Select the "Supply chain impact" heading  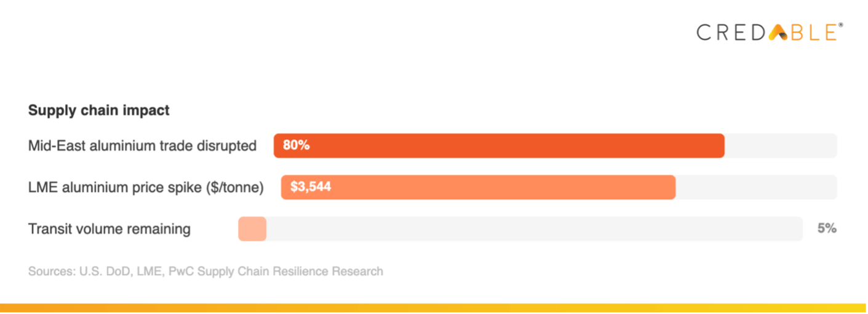tap(98, 111)
